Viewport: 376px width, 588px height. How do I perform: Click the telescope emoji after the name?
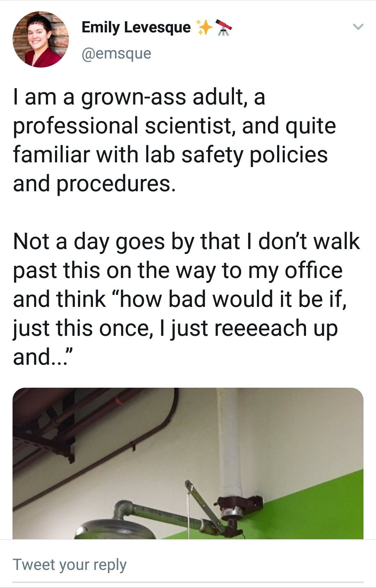click(223, 28)
